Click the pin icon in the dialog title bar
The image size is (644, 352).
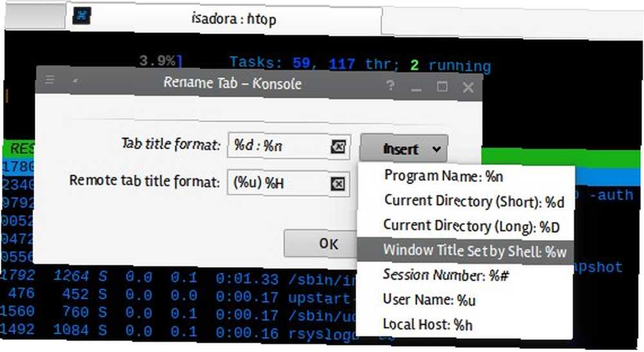(x=75, y=81)
